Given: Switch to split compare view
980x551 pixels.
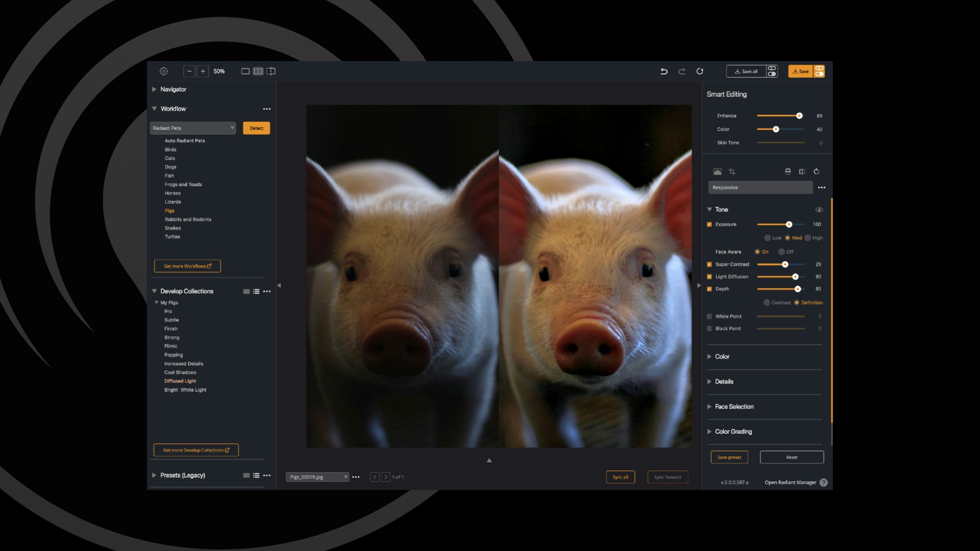Looking at the screenshot, I should click(x=271, y=71).
